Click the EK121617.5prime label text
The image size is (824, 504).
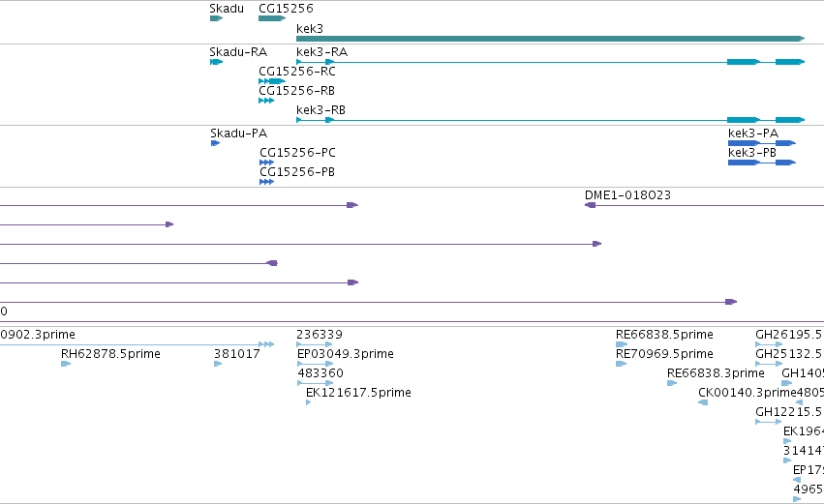click(358, 393)
